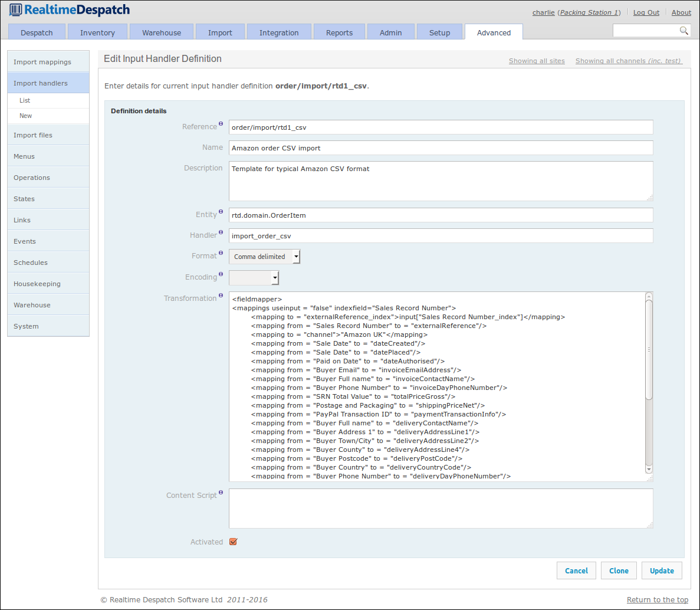Click info icon next to Reference label
Screen dimensions: 700x610
(221, 124)
